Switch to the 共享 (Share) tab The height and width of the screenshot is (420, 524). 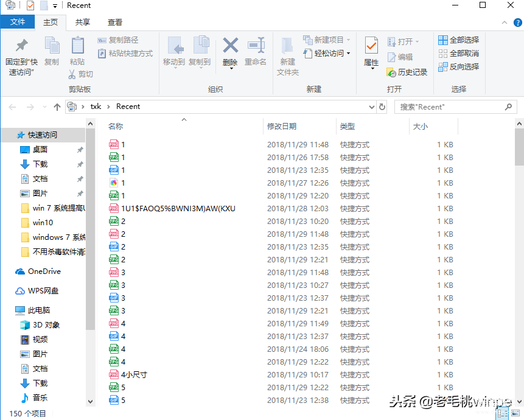(x=83, y=23)
